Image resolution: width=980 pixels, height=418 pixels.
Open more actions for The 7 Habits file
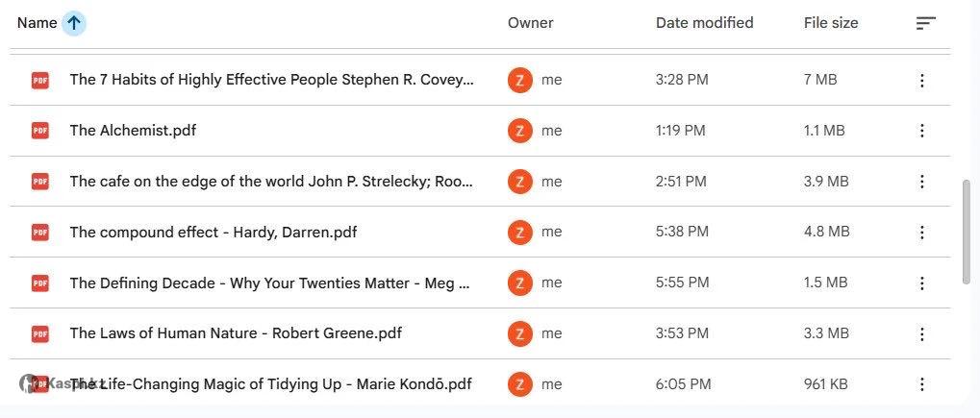point(921,80)
